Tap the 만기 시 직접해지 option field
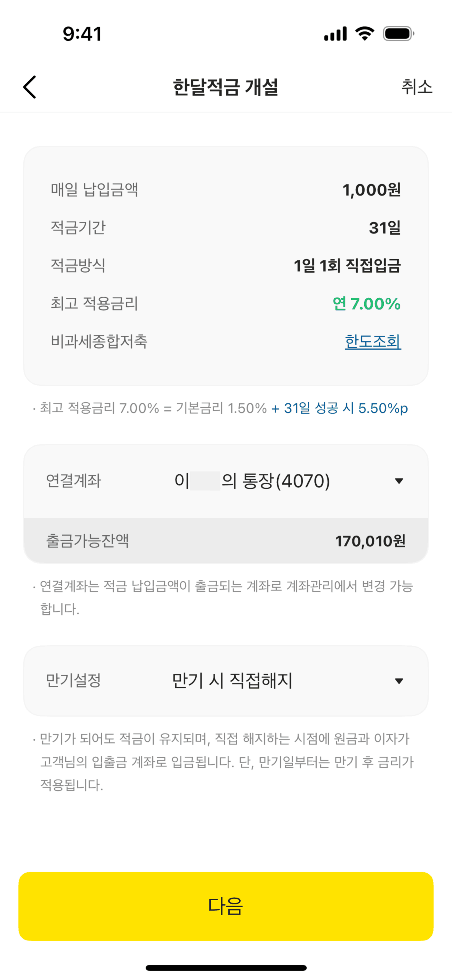Viewport: 452px width, 980px height. pyautogui.click(x=232, y=681)
